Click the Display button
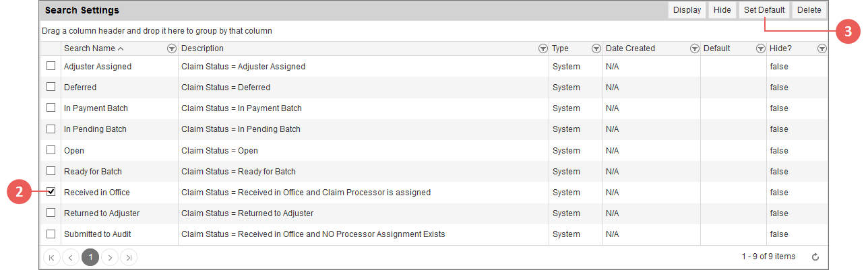Image resolution: width=868 pixels, height=270 pixels. pos(687,10)
